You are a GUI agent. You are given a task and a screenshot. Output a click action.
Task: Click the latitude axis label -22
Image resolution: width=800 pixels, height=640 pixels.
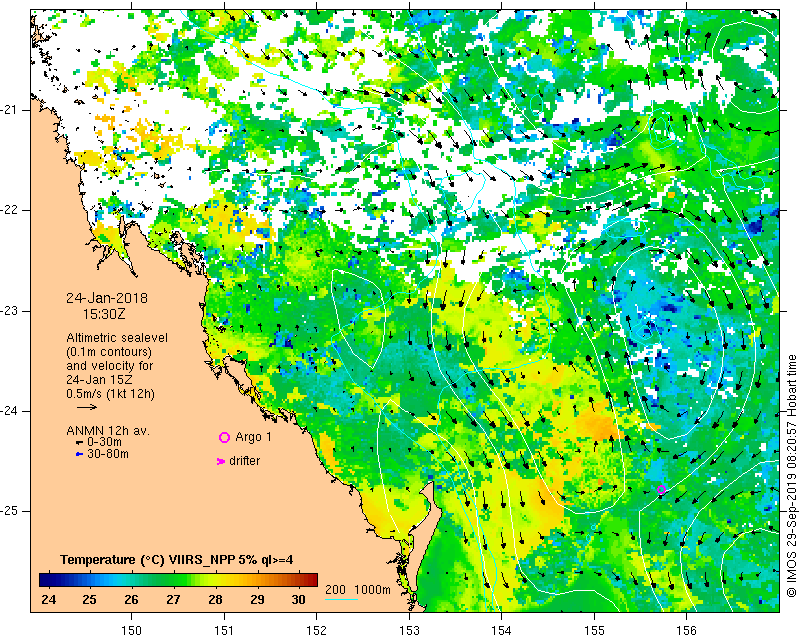10,210
